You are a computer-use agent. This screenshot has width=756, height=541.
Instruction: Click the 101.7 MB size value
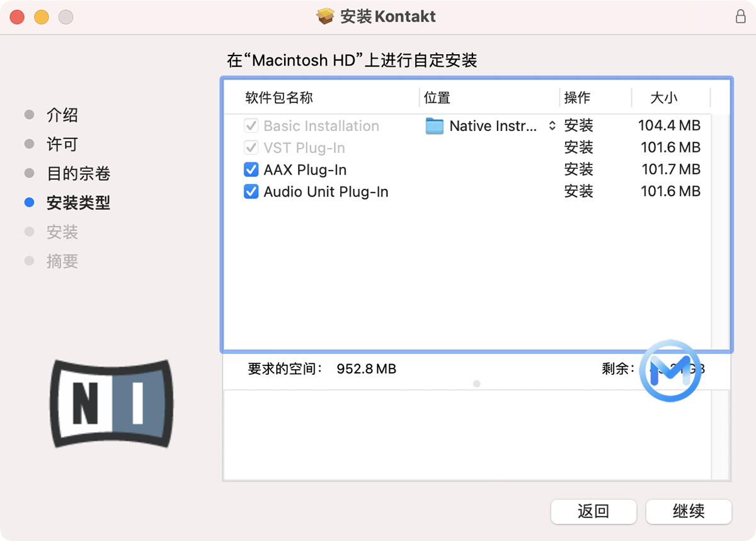pyautogui.click(x=671, y=169)
